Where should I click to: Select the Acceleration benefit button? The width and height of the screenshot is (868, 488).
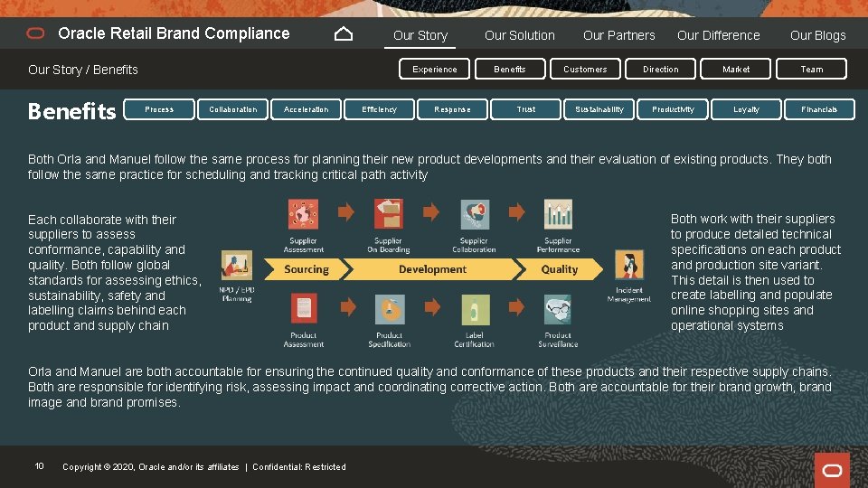click(307, 109)
